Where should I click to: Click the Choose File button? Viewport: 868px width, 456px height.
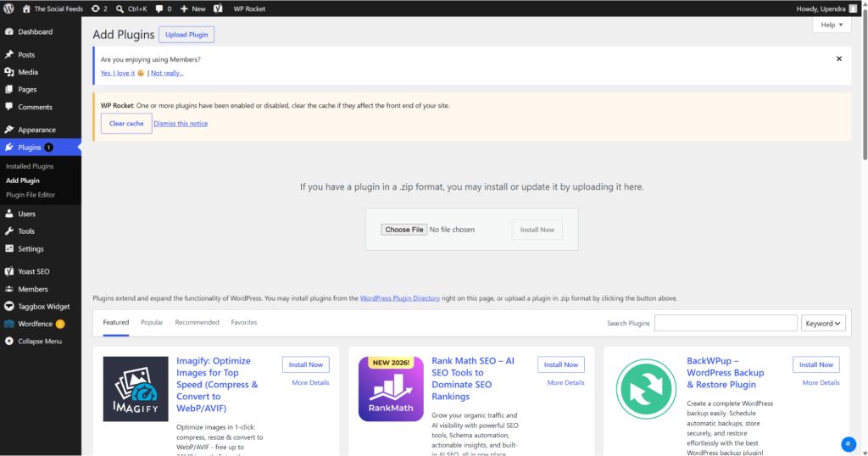(x=404, y=230)
